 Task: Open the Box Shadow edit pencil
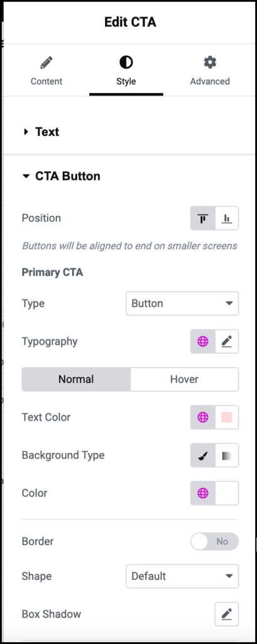(227, 614)
